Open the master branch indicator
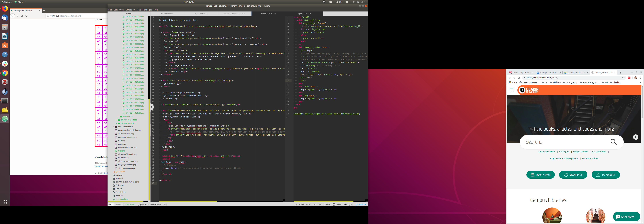This screenshot has width=644, height=224. click(317, 204)
